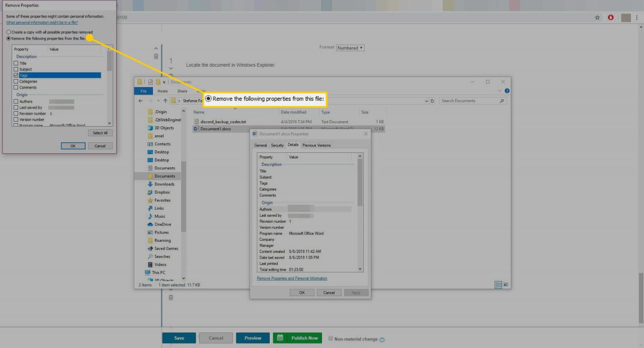Open recent locations dropdown beside forward arrow
This screenshot has width=644, height=348.
pyautogui.click(x=158, y=101)
